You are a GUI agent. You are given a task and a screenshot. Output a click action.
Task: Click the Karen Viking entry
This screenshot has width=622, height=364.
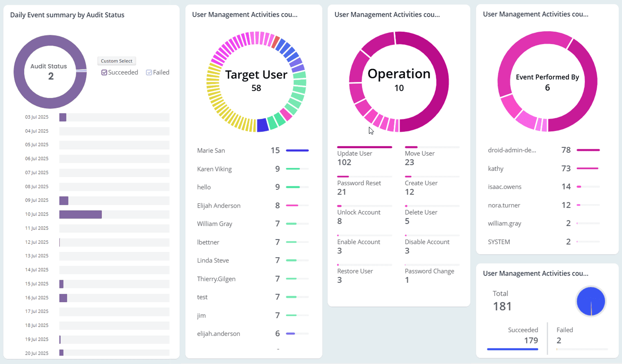tap(214, 169)
